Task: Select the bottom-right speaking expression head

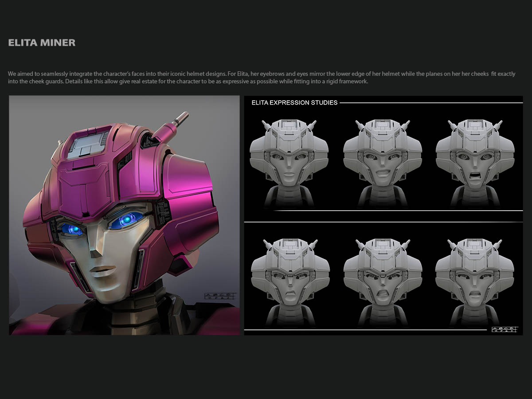Action: pos(475,283)
